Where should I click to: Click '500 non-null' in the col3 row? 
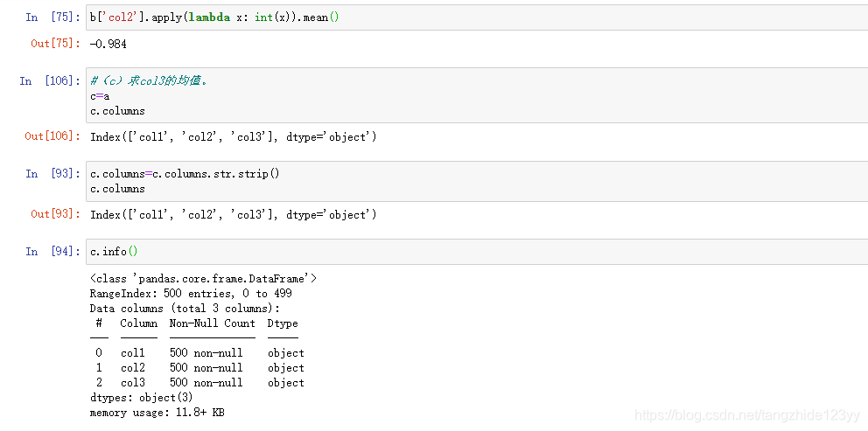(206, 382)
